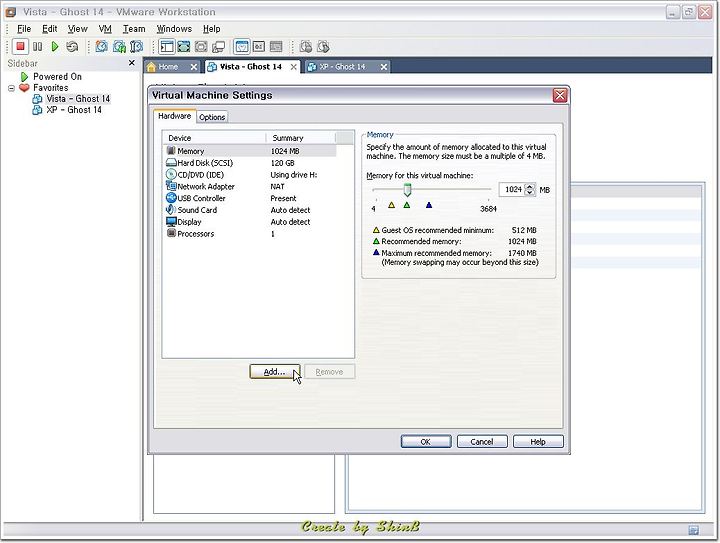Click the last toolbar icon on the right

point(323,46)
